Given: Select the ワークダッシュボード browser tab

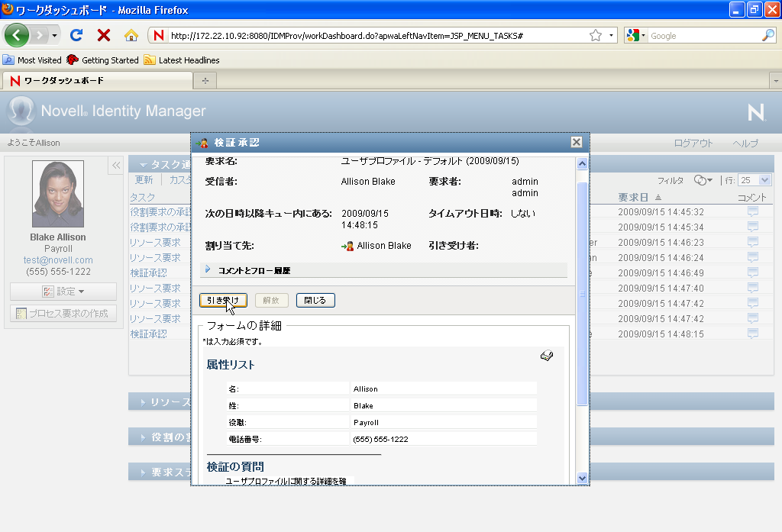Looking at the screenshot, I should click(x=97, y=81).
